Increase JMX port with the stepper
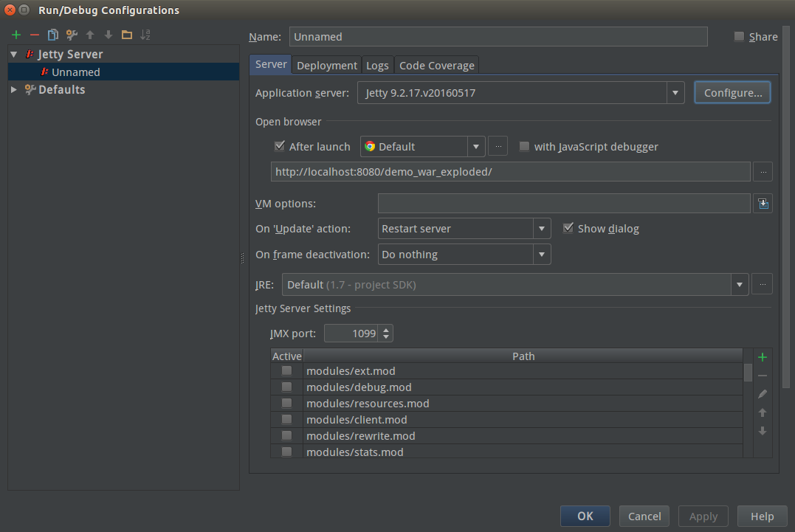This screenshot has height=532, width=795. pos(386,329)
